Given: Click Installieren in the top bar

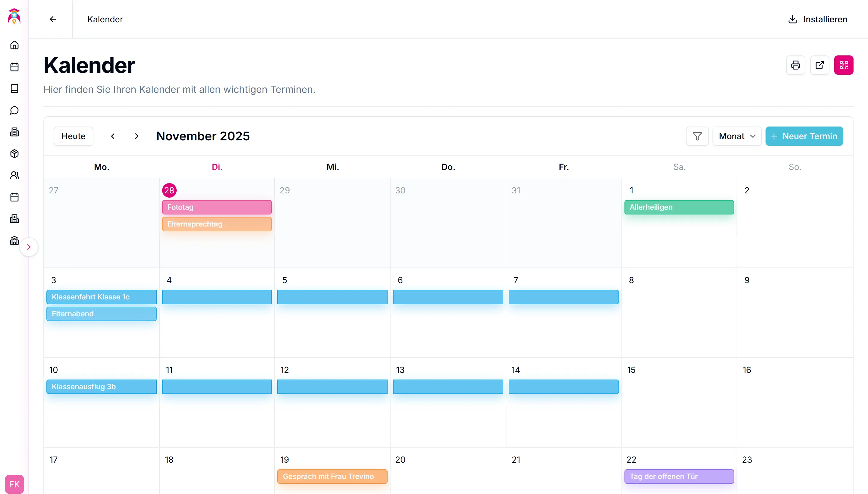Looking at the screenshot, I should pyautogui.click(x=817, y=19).
